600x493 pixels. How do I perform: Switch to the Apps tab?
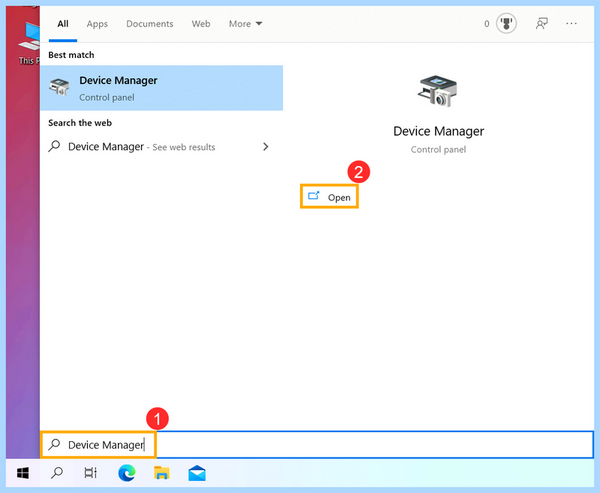pyautogui.click(x=97, y=24)
